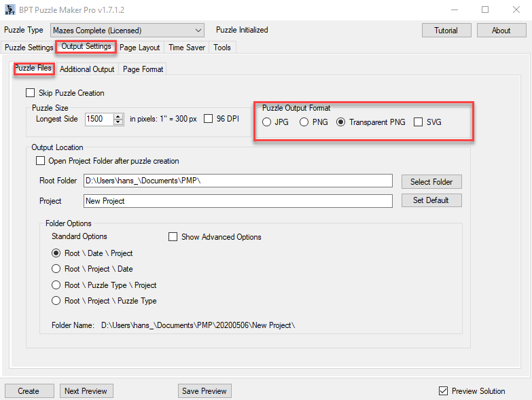
Task: Increase Longest Side with up arrow
Action: tap(118, 116)
